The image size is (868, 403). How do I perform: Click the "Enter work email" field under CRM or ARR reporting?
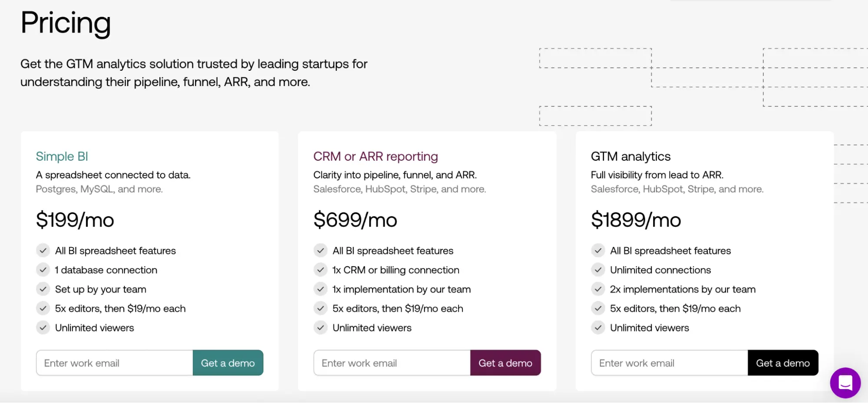tap(391, 363)
